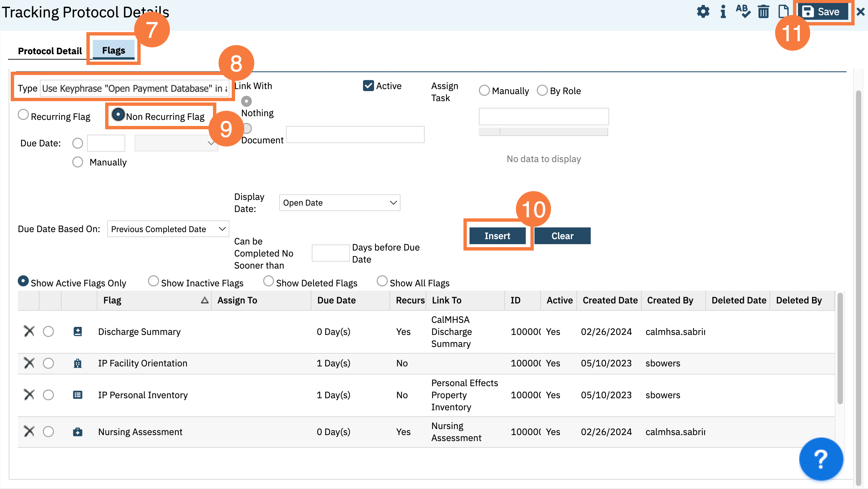Viewport: 868px width, 489px height.
Task: Switch to the Flags tab
Action: point(114,50)
